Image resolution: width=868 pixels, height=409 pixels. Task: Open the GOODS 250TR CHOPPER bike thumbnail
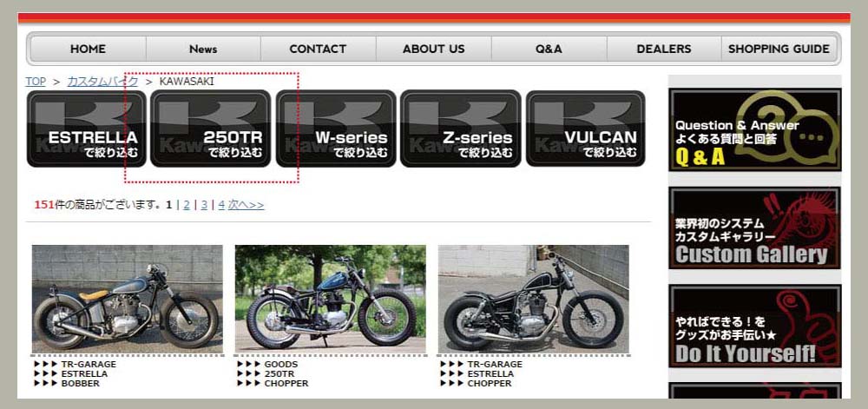331,299
